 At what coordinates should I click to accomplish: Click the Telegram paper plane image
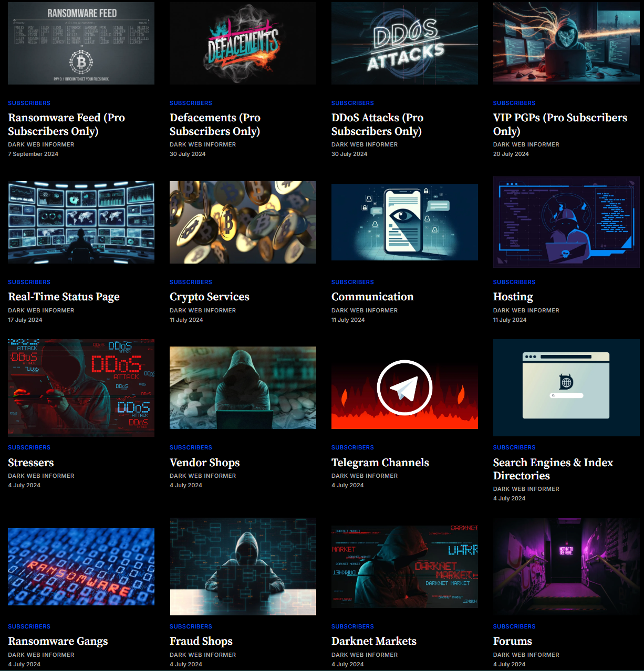(404, 387)
